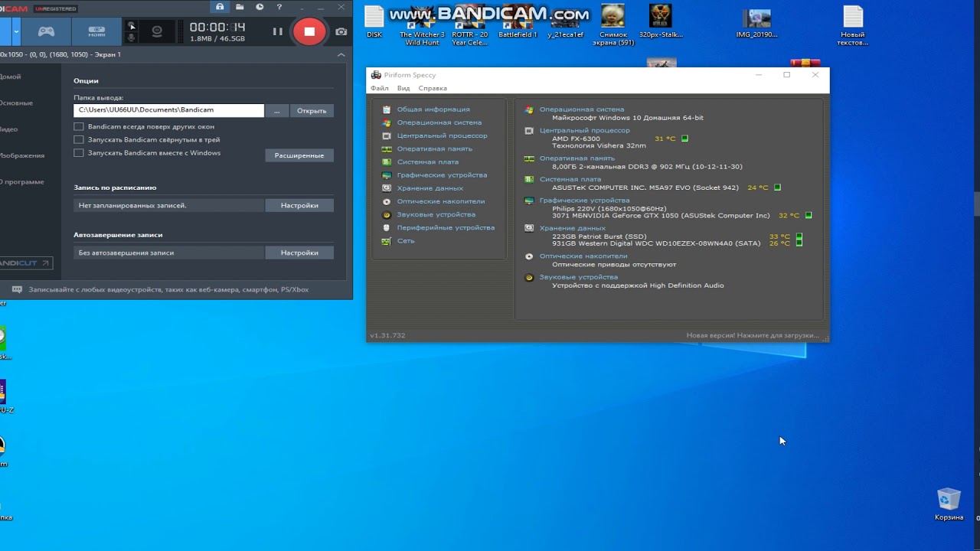The image size is (980, 551).
Task: Select Периферийные устройства in Speccy sidebar
Action: tap(446, 228)
